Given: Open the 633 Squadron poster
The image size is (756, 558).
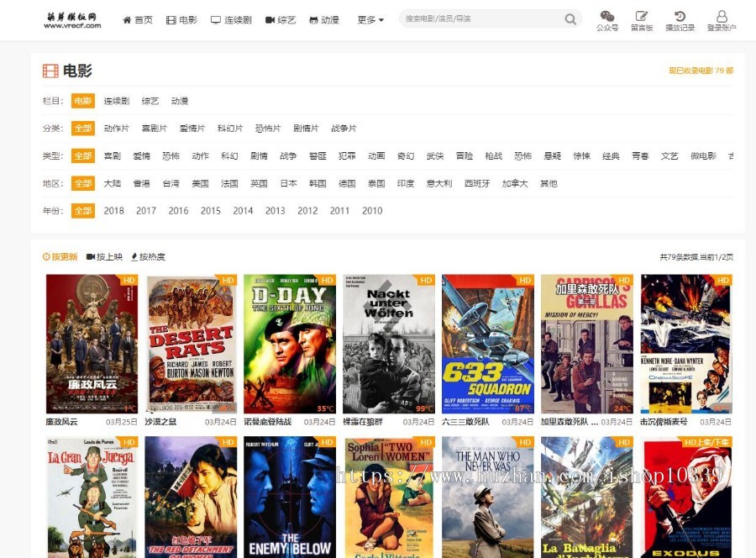Looking at the screenshot, I should point(488,344).
